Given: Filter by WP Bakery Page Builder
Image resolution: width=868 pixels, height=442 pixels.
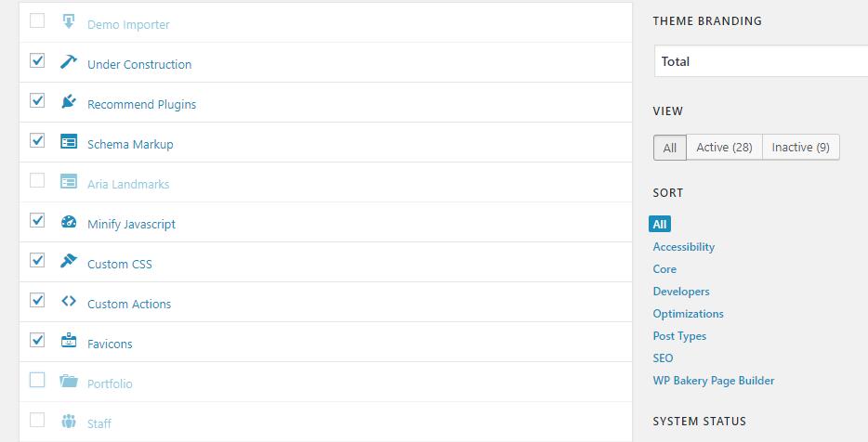Looking at the screenshot, I should click(x=714, y=381).
